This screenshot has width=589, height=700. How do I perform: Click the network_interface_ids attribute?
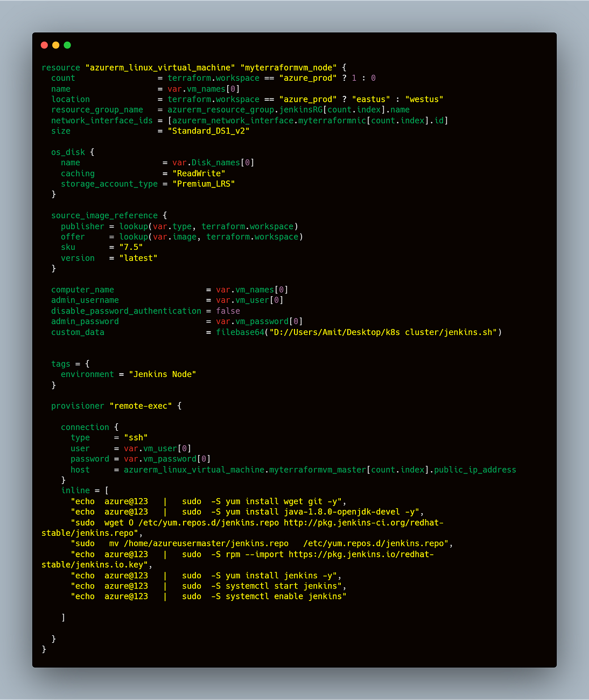(102, 121)
